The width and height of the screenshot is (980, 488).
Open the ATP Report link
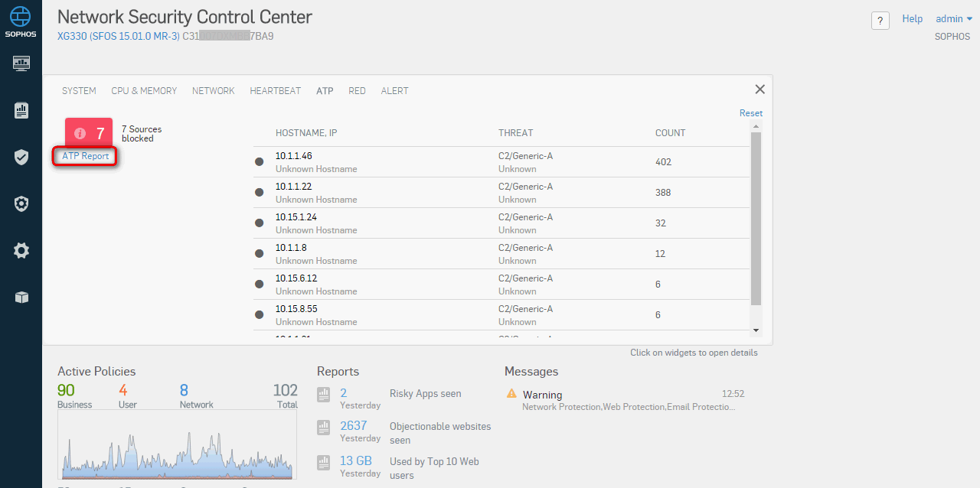click(86, 156)
